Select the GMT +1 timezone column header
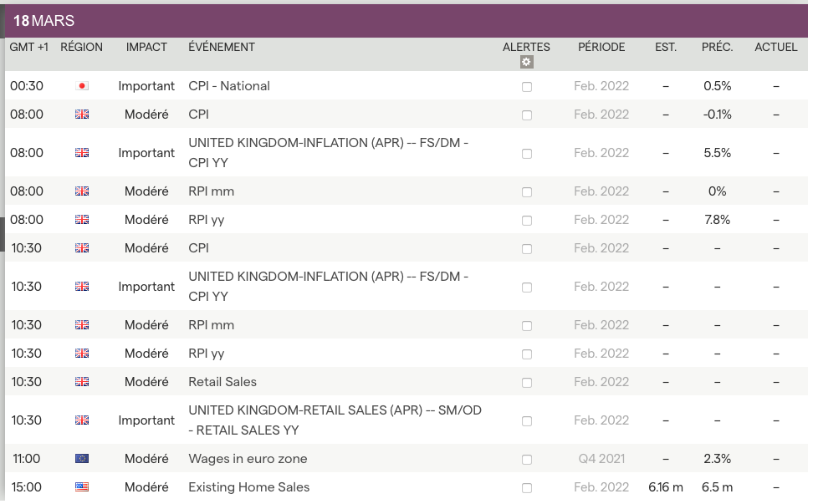 pos(28,47)
